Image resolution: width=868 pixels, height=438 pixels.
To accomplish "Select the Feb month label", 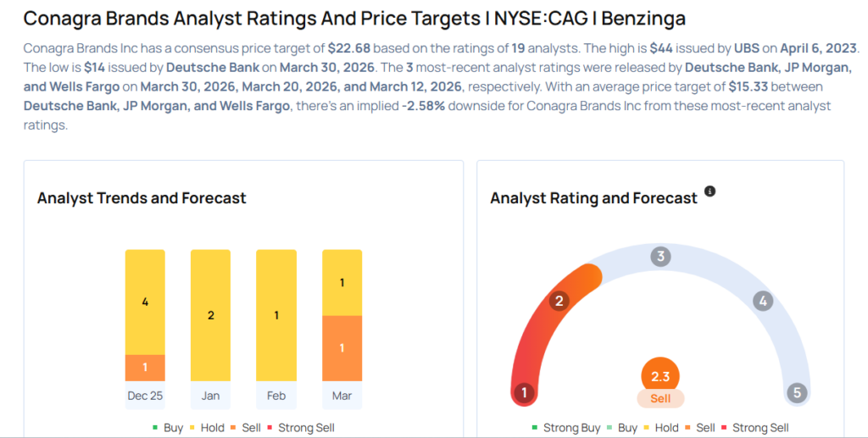I will (x=276, y=396).
